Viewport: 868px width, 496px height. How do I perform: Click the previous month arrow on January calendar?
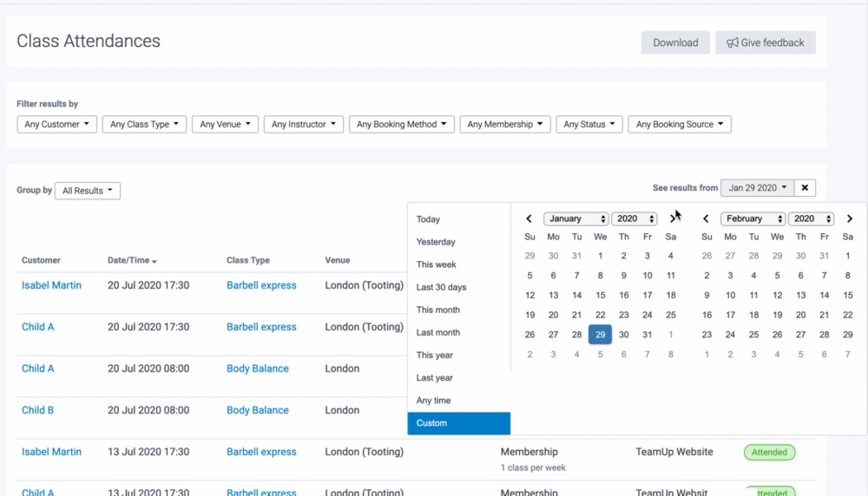point(529,219)
